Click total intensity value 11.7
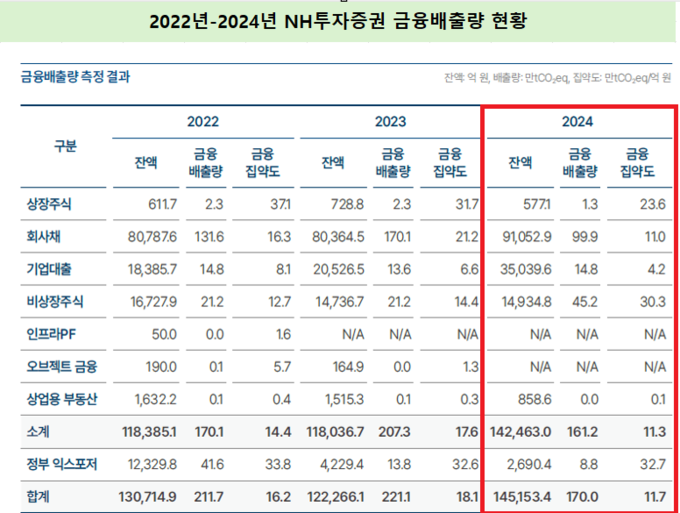Image resolution: width=680 pixels, height=513 pixels. (655, 497)
